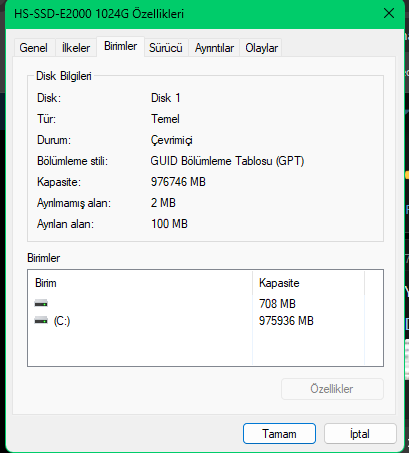The width and height of the screenshot is (409, 453).
Task: Click the Disk 1 value
Action: (166, 98)
